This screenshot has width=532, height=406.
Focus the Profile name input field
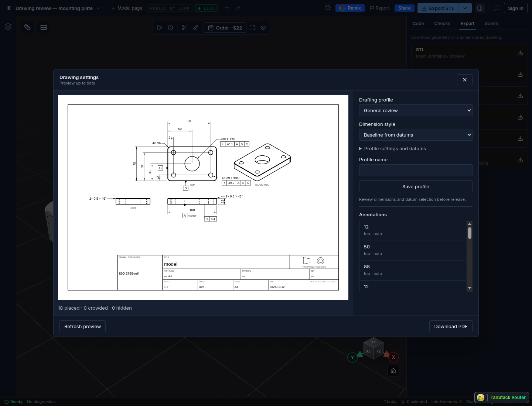416,170
